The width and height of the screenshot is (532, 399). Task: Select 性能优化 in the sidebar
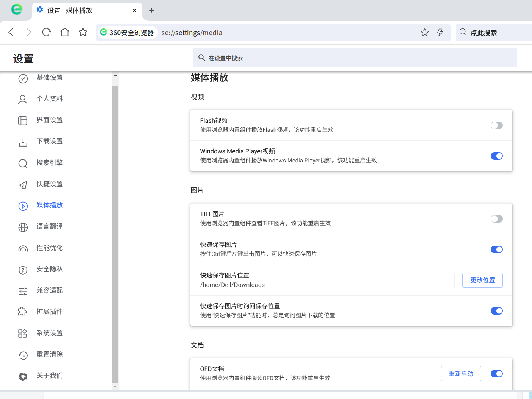pyautogui.click(x=50, y=248)
